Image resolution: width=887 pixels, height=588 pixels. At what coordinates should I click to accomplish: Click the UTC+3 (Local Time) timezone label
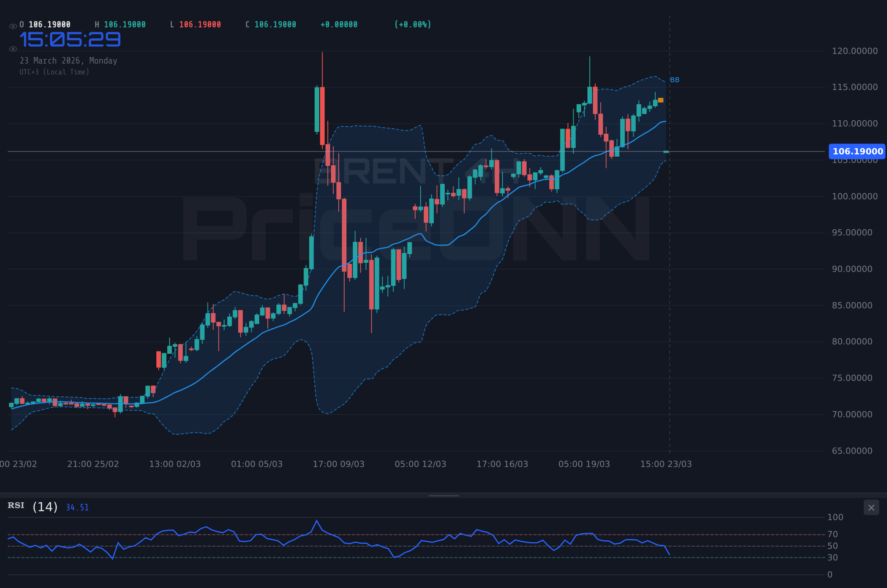click(54, 72)
